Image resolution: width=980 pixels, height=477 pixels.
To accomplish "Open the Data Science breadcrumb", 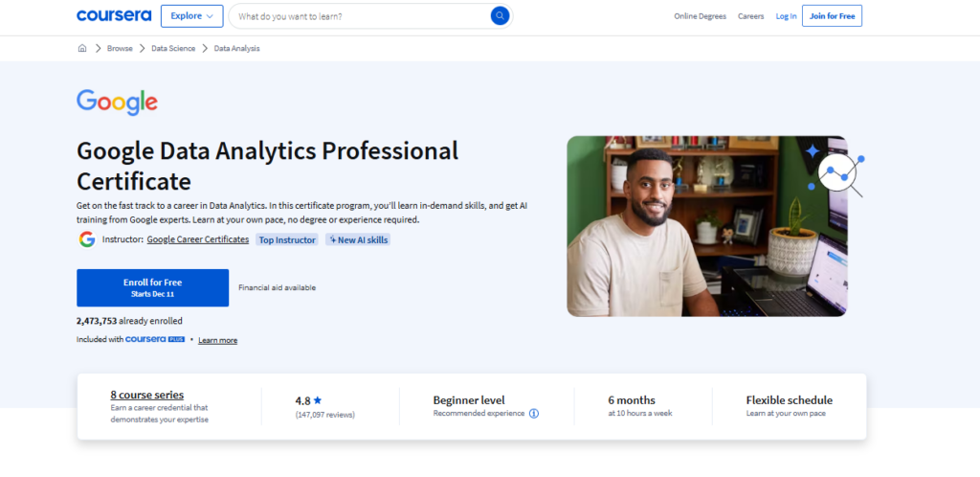I will pyautogui.click(x=173, y=48).
